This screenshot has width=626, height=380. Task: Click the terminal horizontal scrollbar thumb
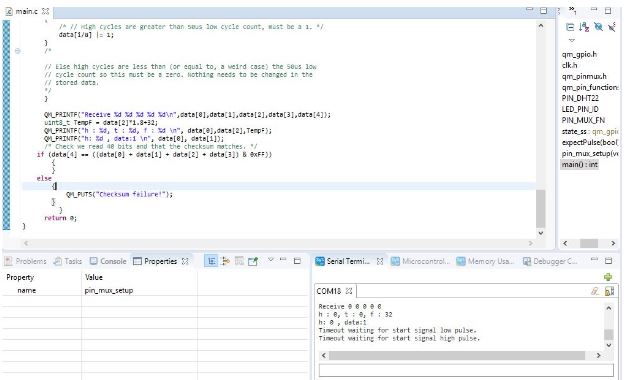[x=457, y=355]
